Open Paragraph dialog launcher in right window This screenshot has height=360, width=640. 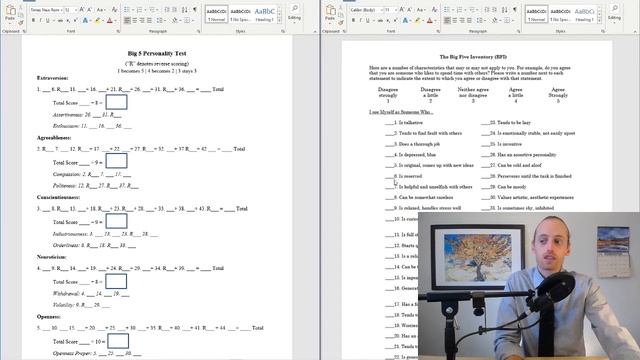click(x=519, y=31)
